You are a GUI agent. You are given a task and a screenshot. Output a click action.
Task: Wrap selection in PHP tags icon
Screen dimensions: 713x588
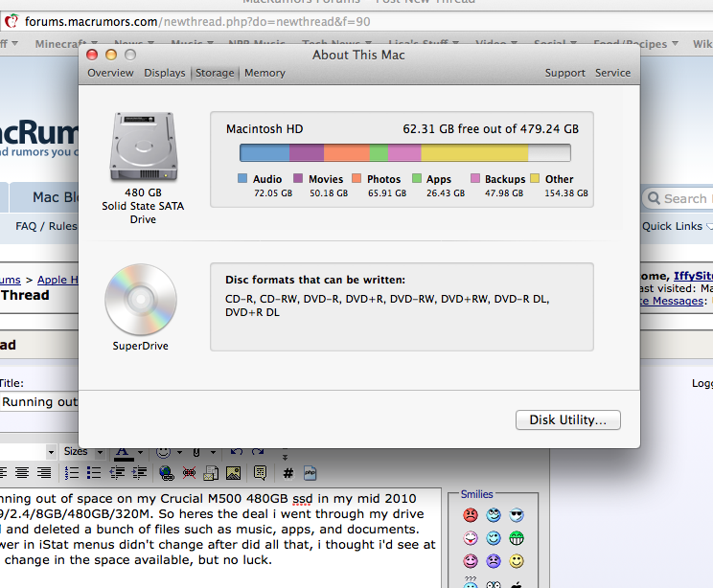click(310, 473)
